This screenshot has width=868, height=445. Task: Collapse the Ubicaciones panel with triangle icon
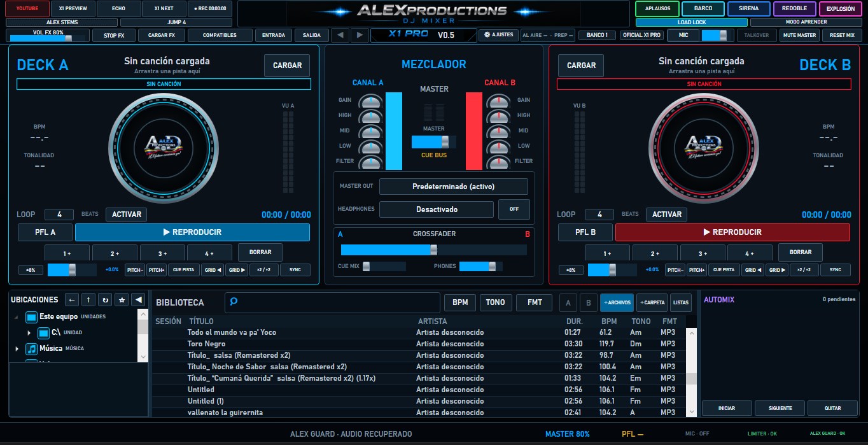(x=138, y=300)
